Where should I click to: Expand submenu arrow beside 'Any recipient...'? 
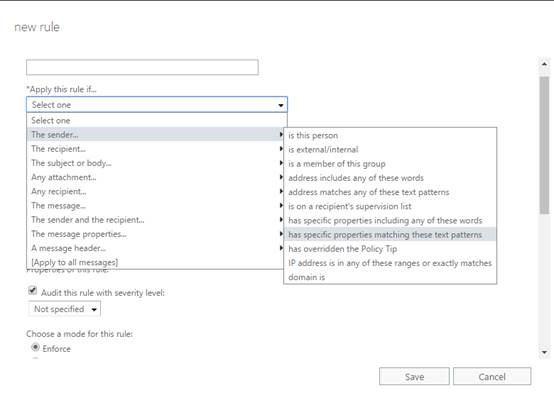[x=281, y=191]
